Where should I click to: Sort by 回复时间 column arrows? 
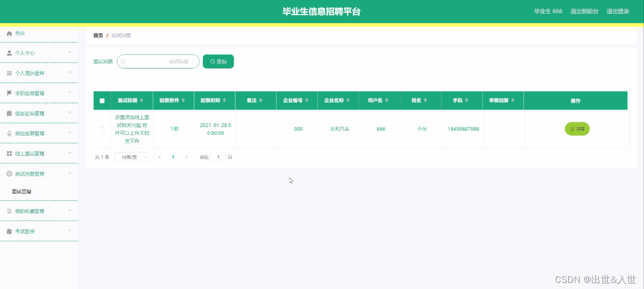tap(224, 101)
